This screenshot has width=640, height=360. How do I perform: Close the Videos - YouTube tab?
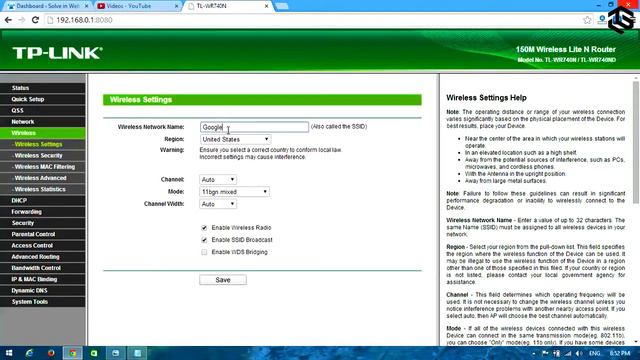pyautogui.click(x=176, y=6)
